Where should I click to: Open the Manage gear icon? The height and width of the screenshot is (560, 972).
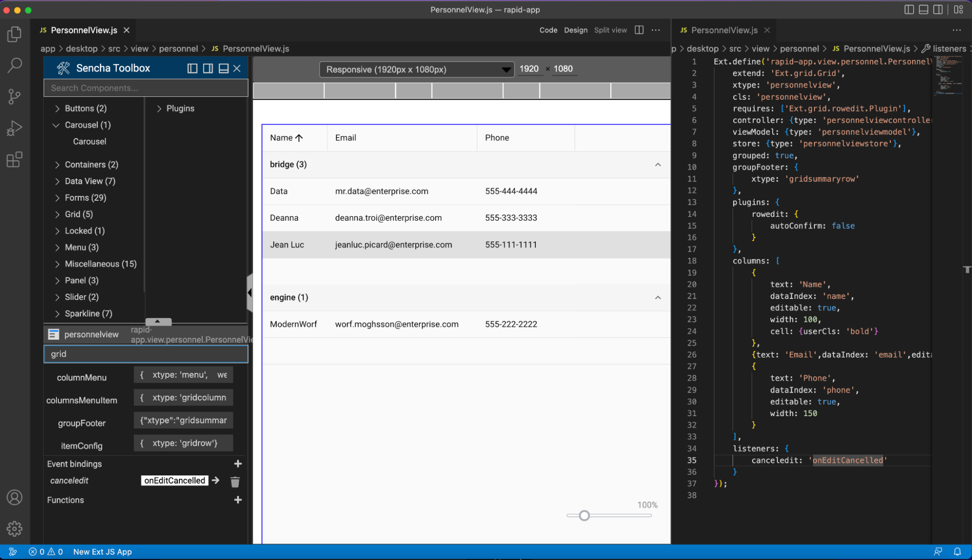15,528
